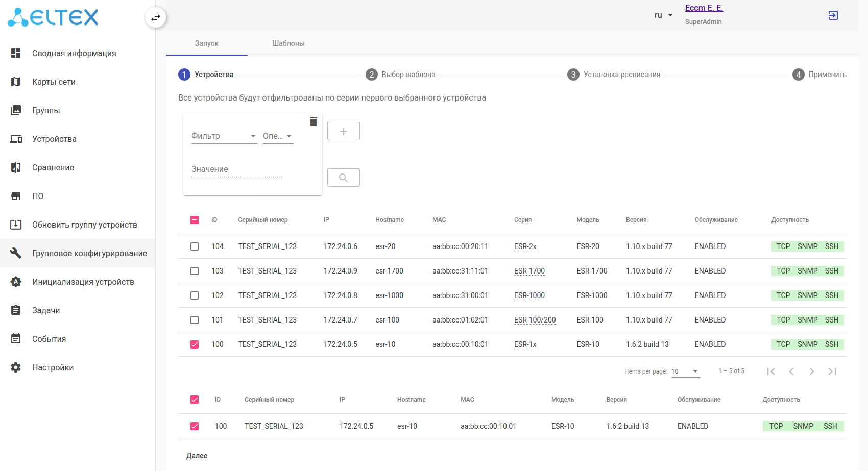
Task: Expand the items per page selector
Action: [685, 371]
